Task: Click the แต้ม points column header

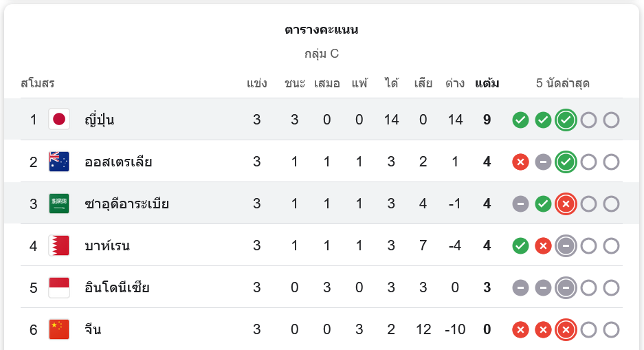Action: pos(487,84)
